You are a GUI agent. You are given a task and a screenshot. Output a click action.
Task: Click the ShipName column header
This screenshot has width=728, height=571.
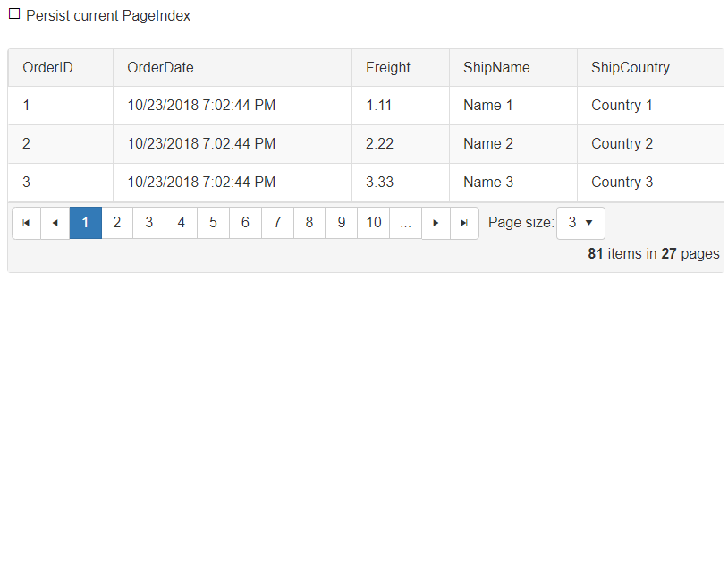tap(513, 68)
